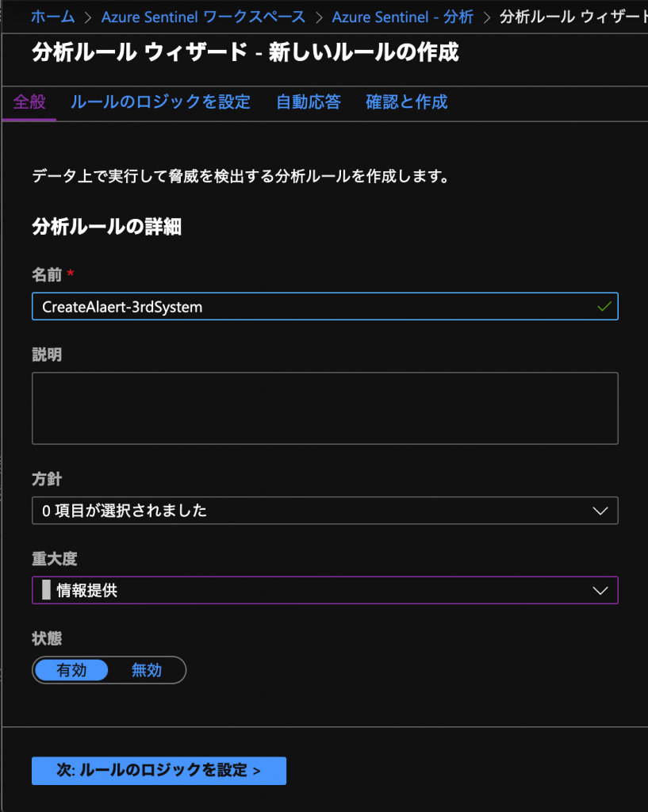This screenshot has width=648, height=812.
Task: Click the 状態 field label
Action: 47,638
